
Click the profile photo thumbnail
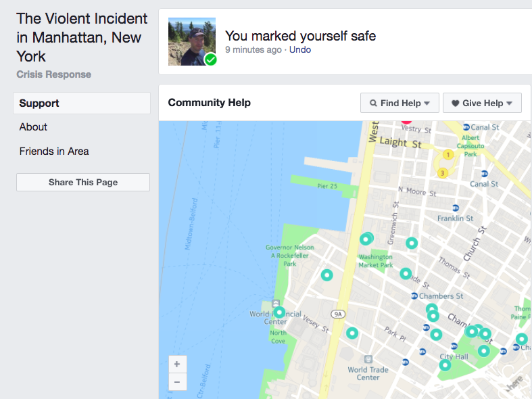click(x=191, y=41)
